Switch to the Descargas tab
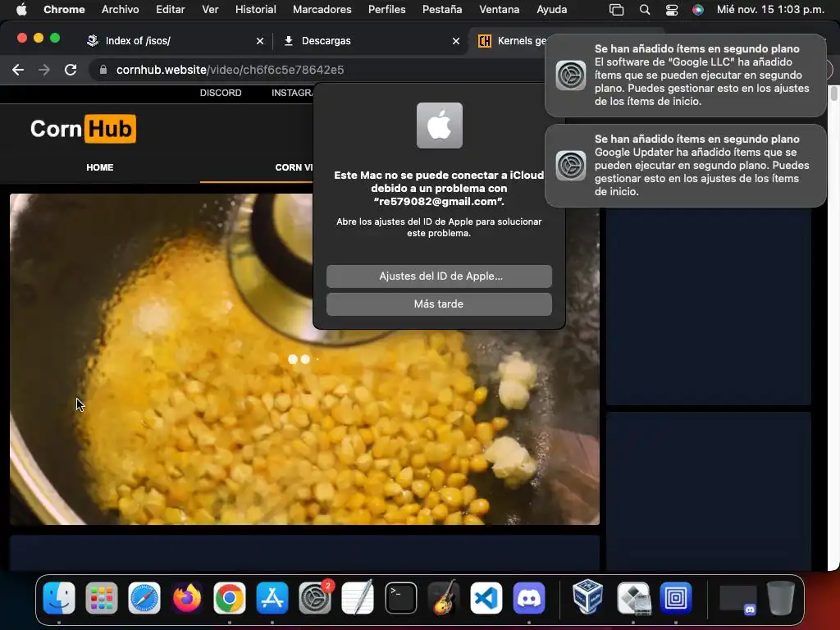Image resolution: width=840 pixels, height=630 pixels. pyautogui.click(x=368, y=41)
